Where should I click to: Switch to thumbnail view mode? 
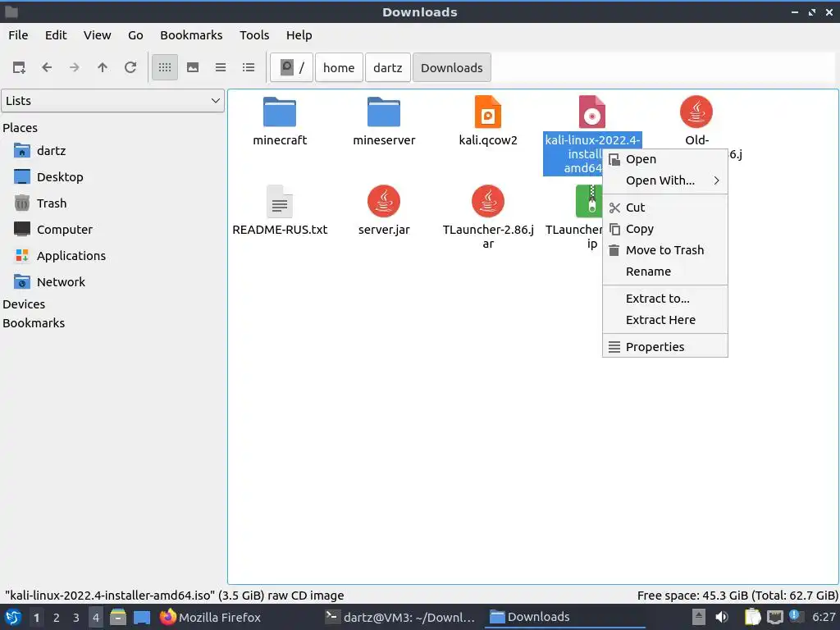(x=193, y=67)
